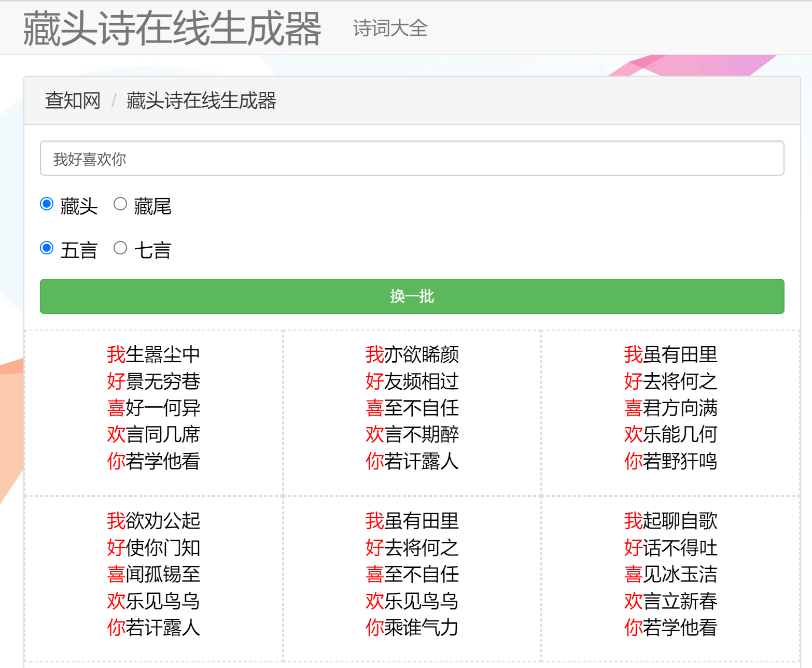Choose the 藏尾 radio option

click(120, 204)
